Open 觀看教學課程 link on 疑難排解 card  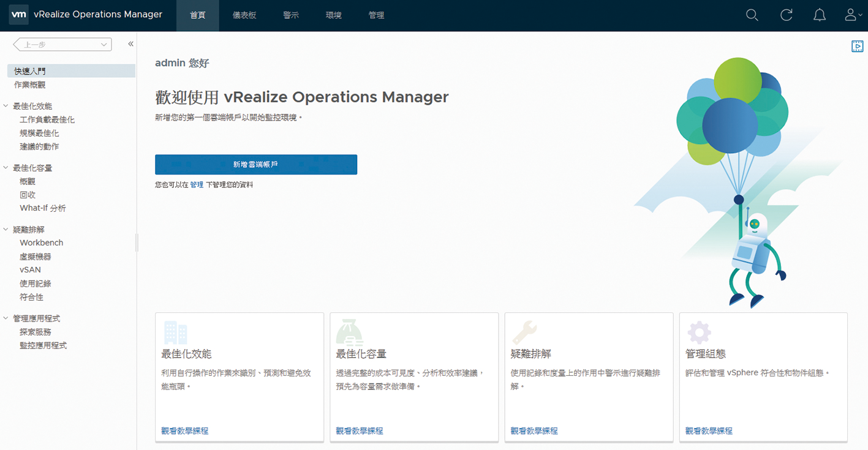click(534, 431)
